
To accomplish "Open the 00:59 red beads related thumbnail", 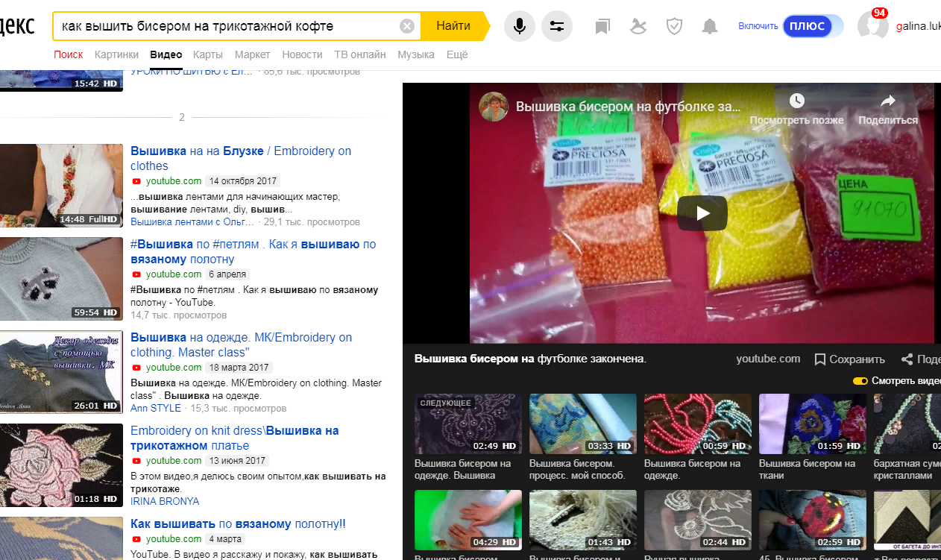I will (698, 424).
